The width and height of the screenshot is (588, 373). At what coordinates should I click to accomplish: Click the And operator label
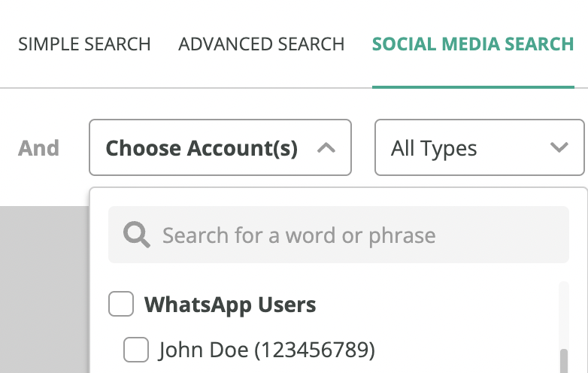pyautogui.click(x=38, y=147)
